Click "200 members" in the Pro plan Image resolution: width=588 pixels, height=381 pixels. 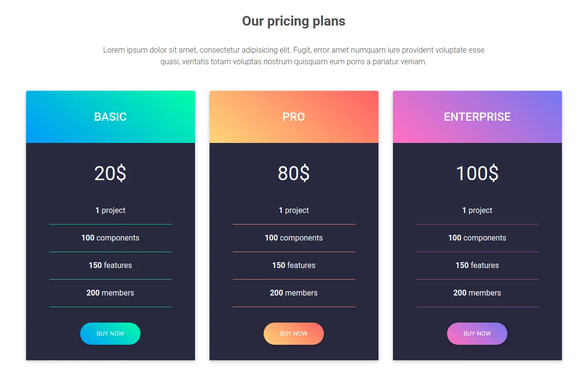click(294, 293)
